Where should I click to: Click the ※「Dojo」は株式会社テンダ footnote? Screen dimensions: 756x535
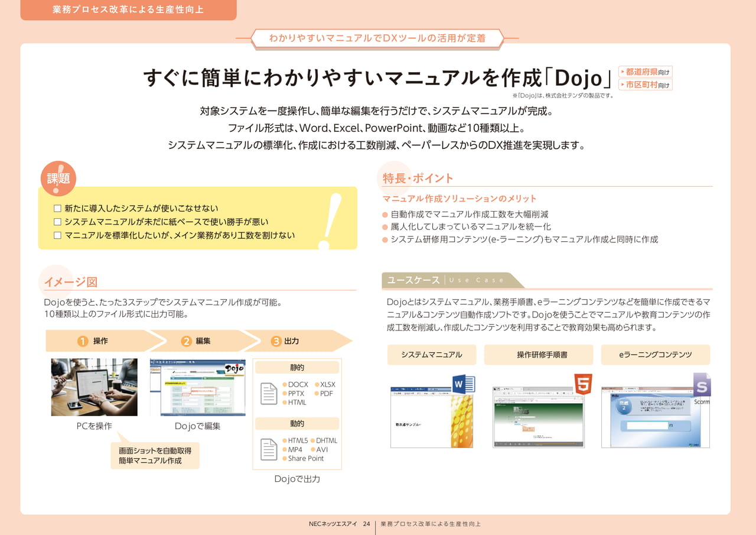(x=563, y=96)
